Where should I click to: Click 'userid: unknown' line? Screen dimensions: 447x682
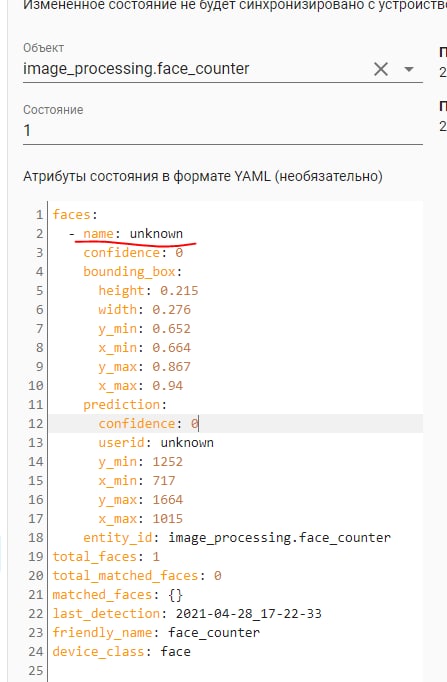click(156, 443)
